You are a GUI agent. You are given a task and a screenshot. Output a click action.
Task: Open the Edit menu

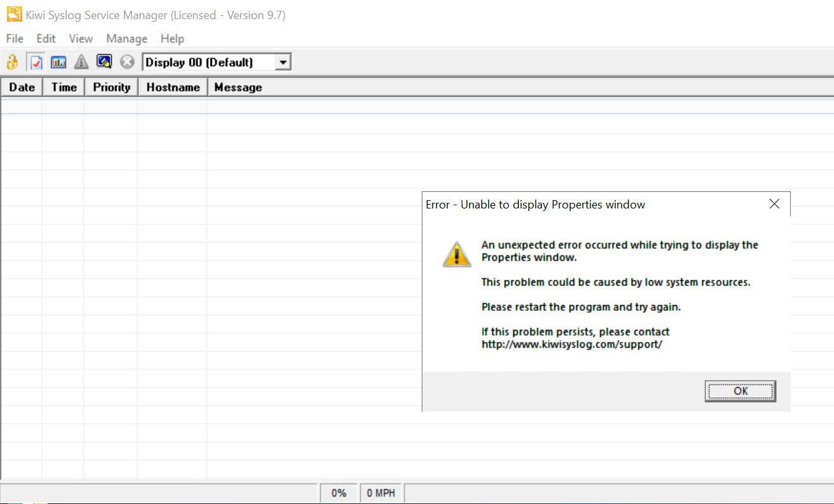pyautogui.click(x=46, y=39)
